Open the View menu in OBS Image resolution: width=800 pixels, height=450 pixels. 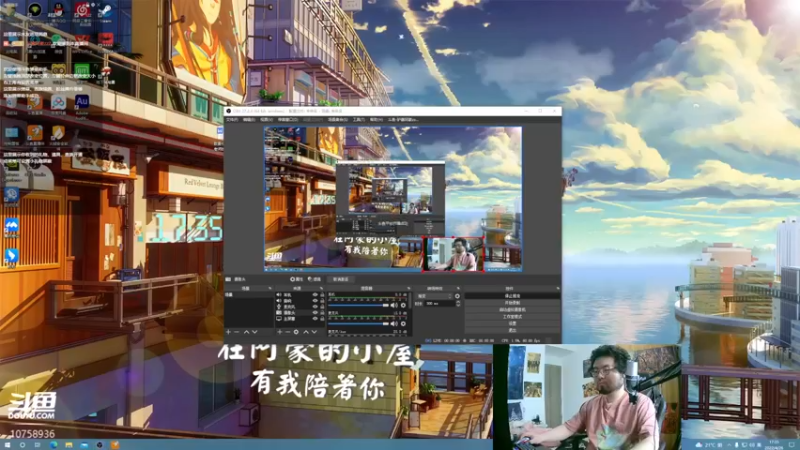tap(266, 119)
